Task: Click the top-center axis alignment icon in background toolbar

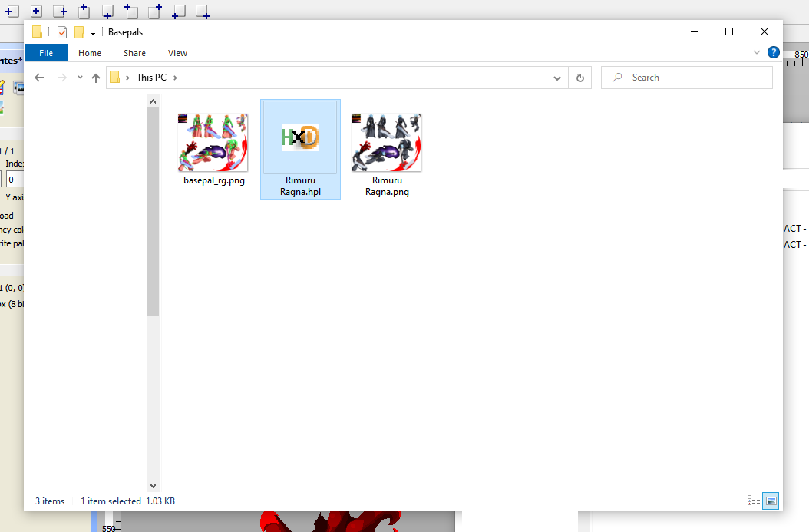Action: pyautogui.click(x=84, y=12)
